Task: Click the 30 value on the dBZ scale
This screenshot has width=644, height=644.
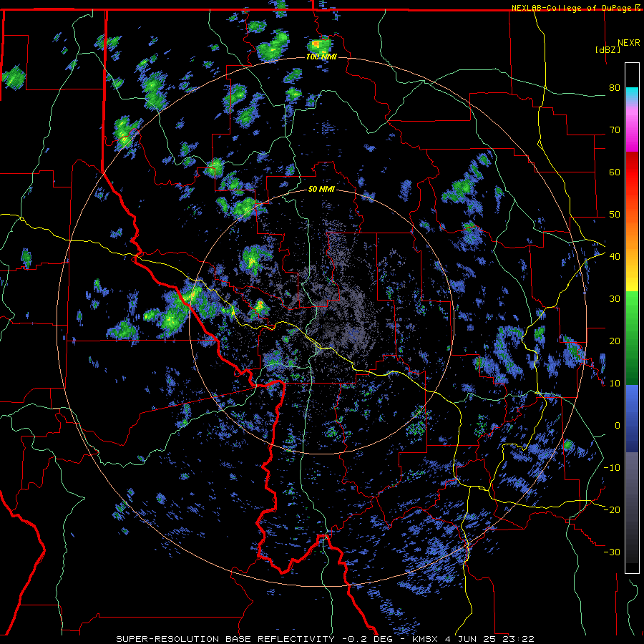Action: tap(615, 299)
